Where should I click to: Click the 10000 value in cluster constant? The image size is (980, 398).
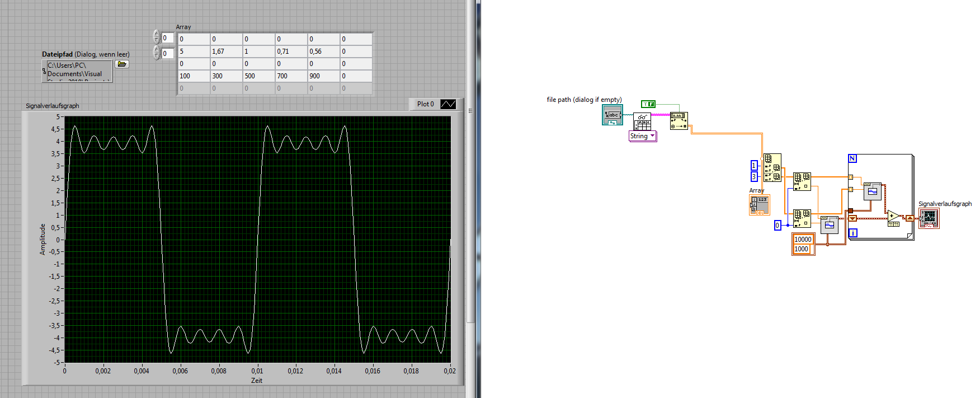[x=803, y=239]
